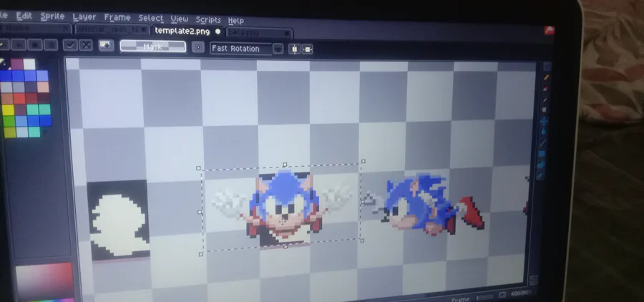Click the first icon right of rotation dropdown
The image size is (644, 302).
point(294,49)
